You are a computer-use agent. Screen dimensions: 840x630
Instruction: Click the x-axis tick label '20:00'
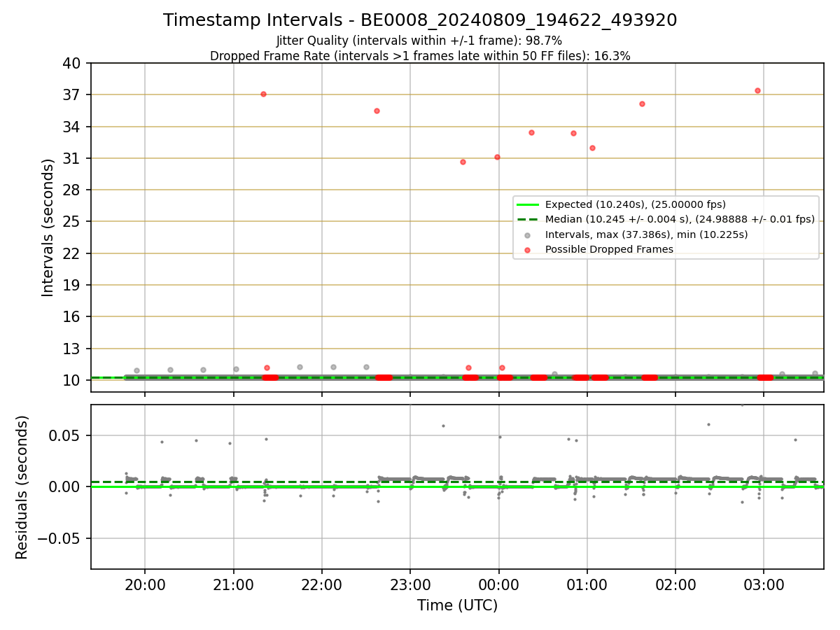pos(145,584)
